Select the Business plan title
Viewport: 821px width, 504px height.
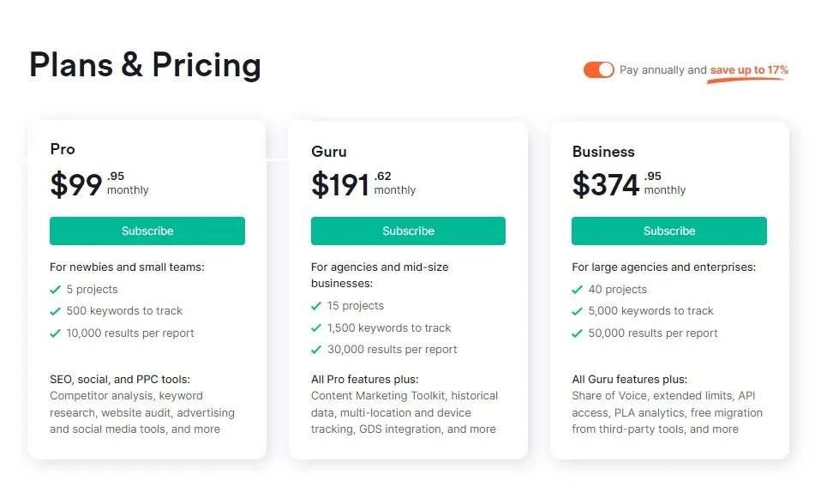click(603, 152)
